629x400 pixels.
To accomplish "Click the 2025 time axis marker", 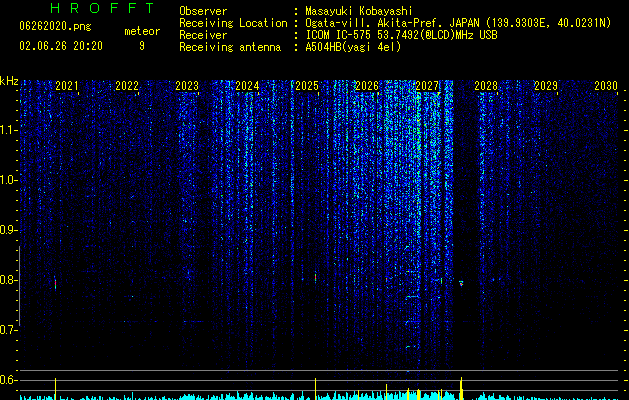I will (307, 86).
